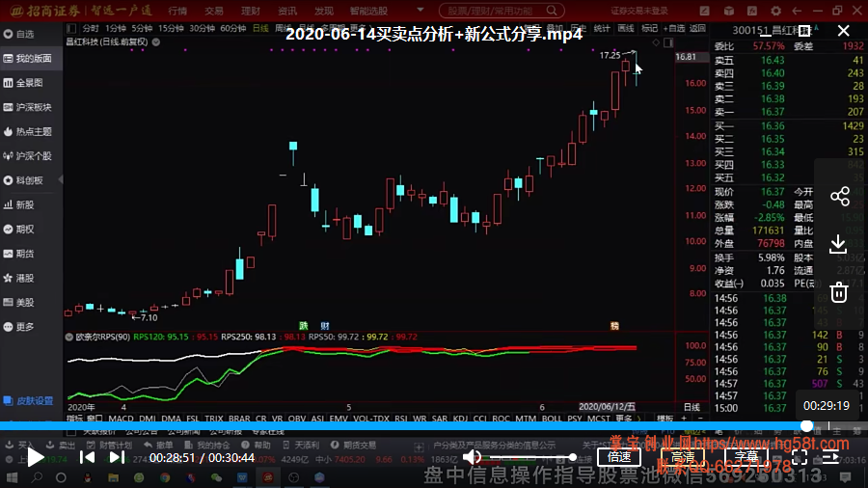This screenshot has height=488, width=868.
Task: Expand the 昌红科技 chart title dropdown
Action: (x=156, y=42)
